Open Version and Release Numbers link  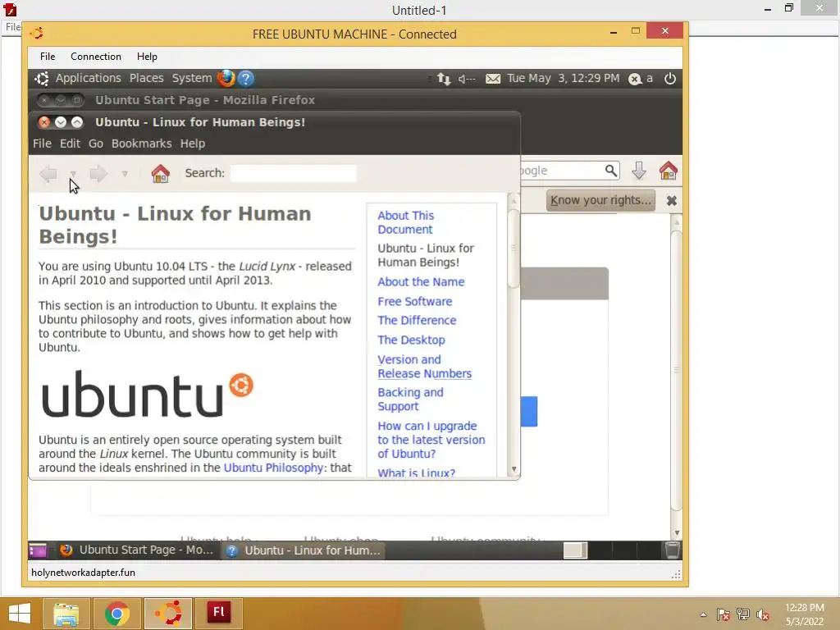424,367
